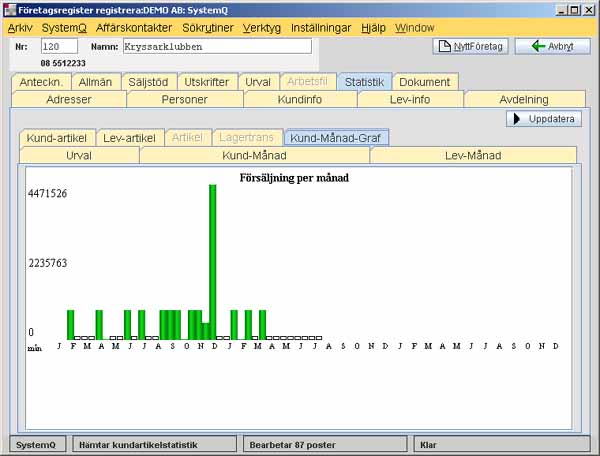Open the Inställningar menu
The height and width of the screenshot is (456, 600).
point(321,28)
